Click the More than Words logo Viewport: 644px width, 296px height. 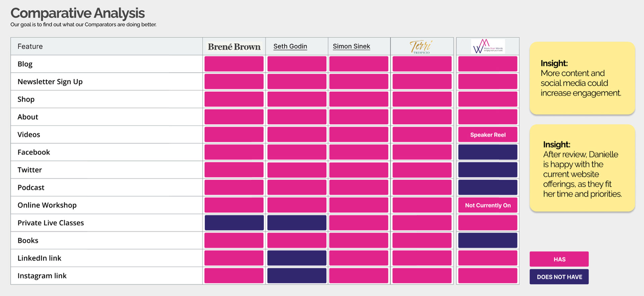tap(488, 46)
